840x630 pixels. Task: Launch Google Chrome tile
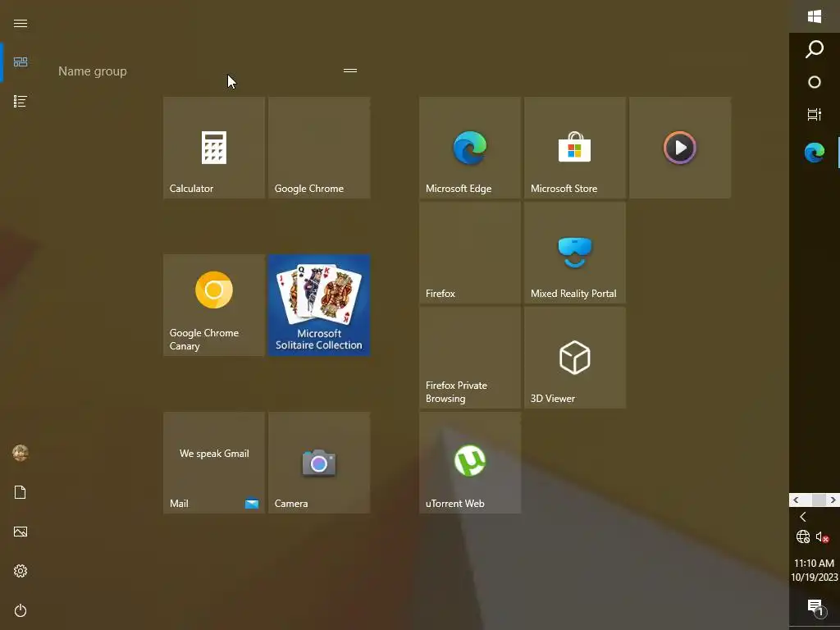point(319,148)
